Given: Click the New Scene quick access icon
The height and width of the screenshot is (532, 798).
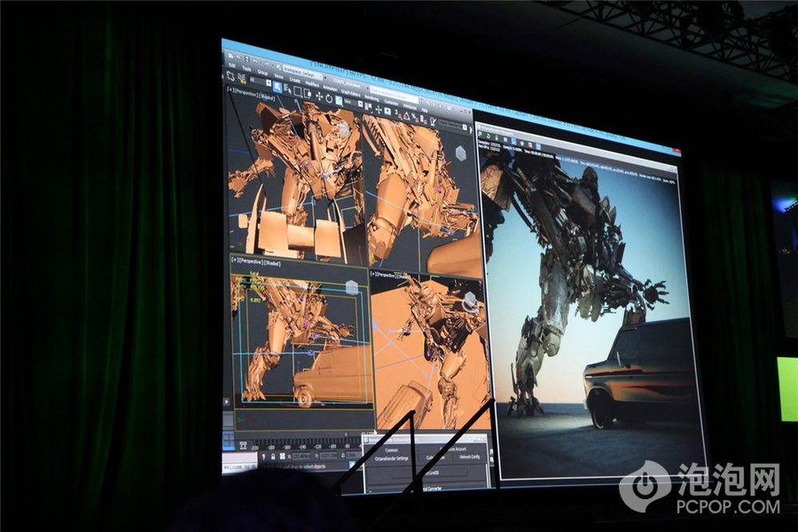Looking at the screenshot, I should pos(231,56).
